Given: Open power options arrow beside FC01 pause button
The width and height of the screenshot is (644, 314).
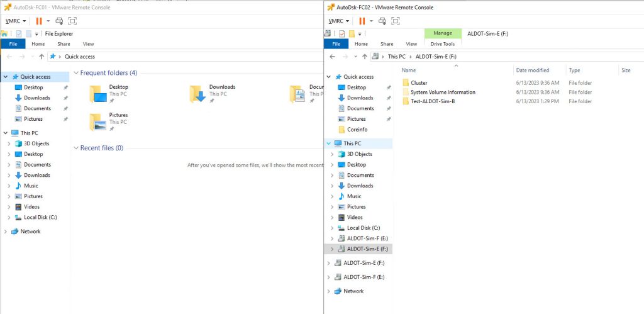Looking at the screenshot, I should (x=48, y=21).
